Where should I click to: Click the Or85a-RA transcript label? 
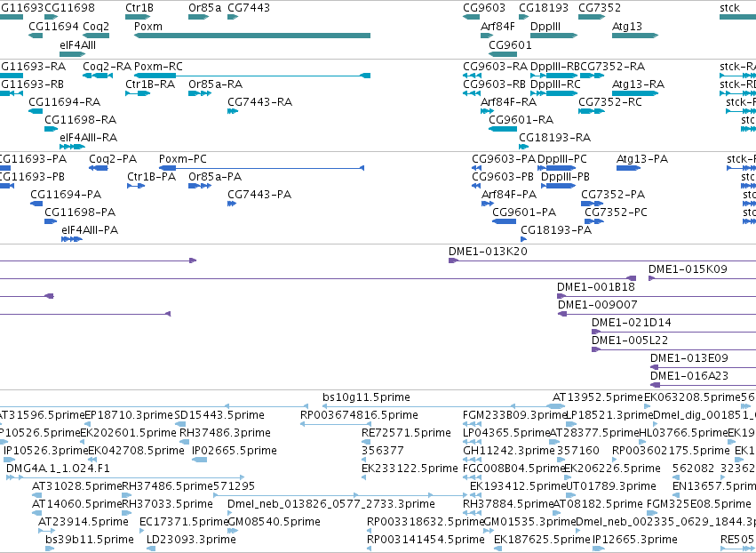[216, 84]
